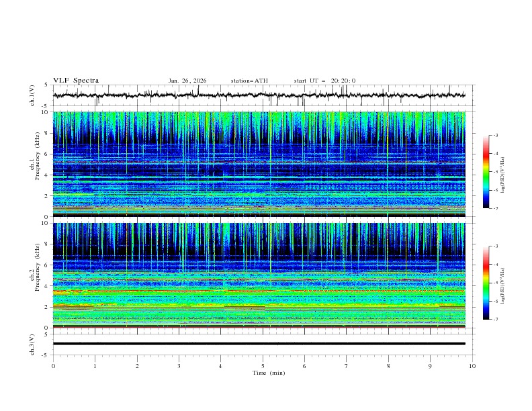
Task: Click the "VLF Spectra" plot title
Action: pyautogui.click(x=76, y=81)
